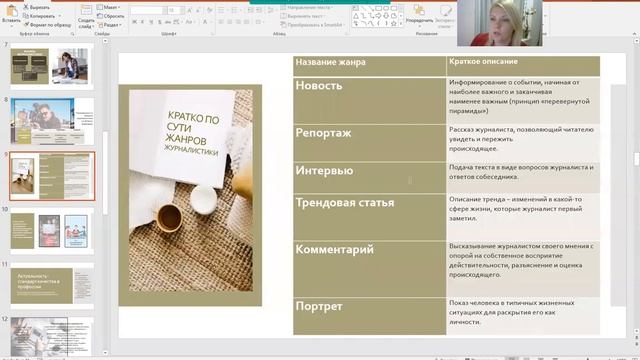Screen dimensions: 640x360
Task: Select slide 7 thumbnail
Action: 52,66
